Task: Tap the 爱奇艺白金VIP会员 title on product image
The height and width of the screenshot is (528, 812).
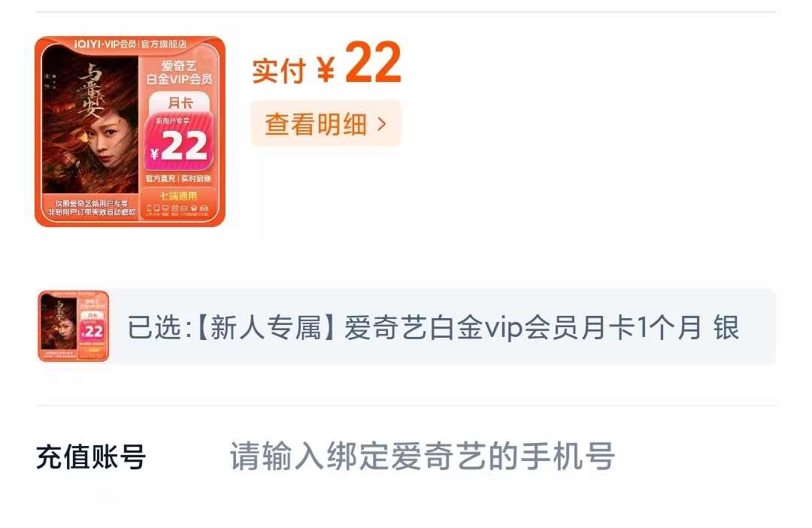Action: pyautogui.click(x=179, y=72)
